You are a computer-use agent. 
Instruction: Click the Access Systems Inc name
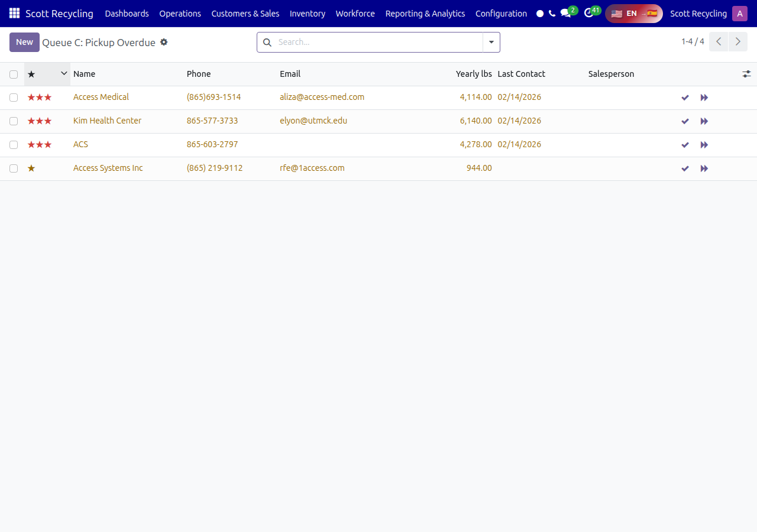click(x=108, y=168)
